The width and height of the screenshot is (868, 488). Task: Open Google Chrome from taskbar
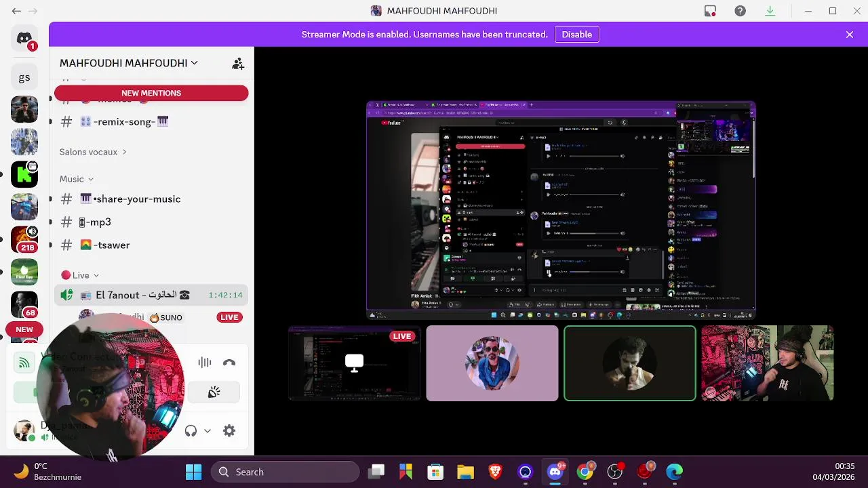point(585,472)
